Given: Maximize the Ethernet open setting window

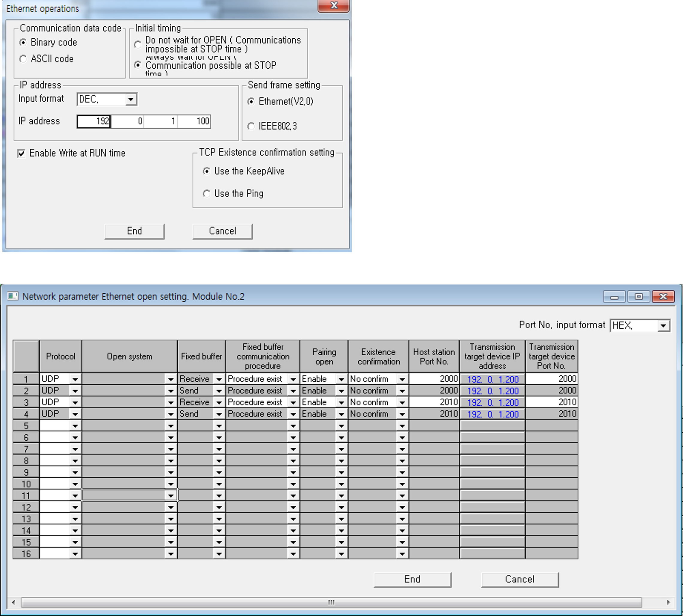Looking at the screenshot, I should [x=639, y=297].
